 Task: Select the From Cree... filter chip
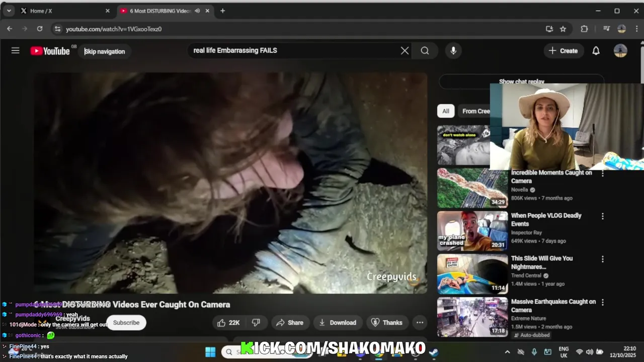tap(474, 111)
